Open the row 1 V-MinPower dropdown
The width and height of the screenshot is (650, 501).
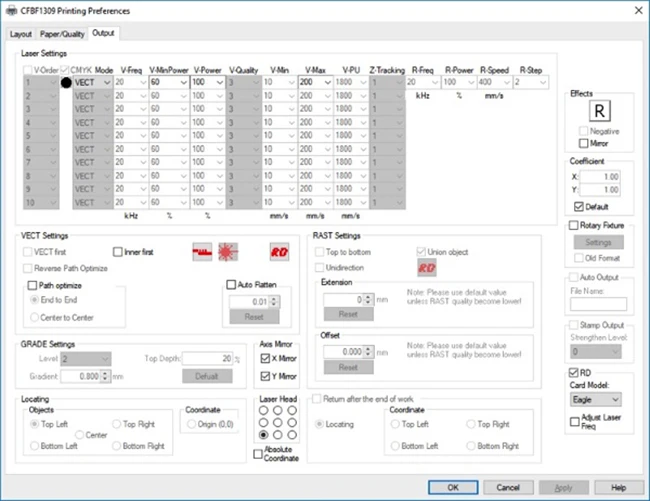point(169,82)
